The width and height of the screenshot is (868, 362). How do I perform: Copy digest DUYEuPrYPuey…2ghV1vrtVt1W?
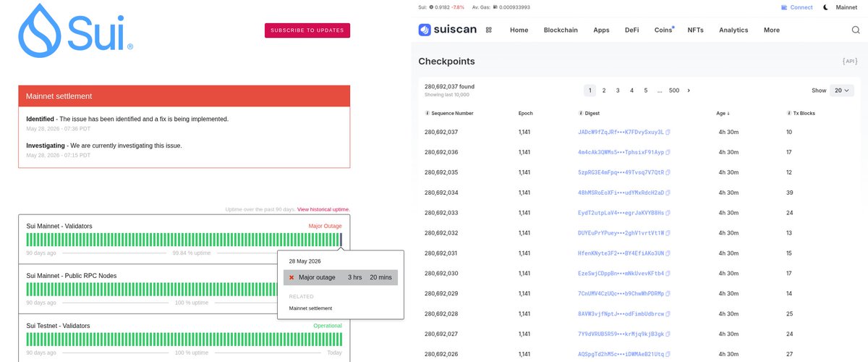pyautogui.click(x=668, y=233)
